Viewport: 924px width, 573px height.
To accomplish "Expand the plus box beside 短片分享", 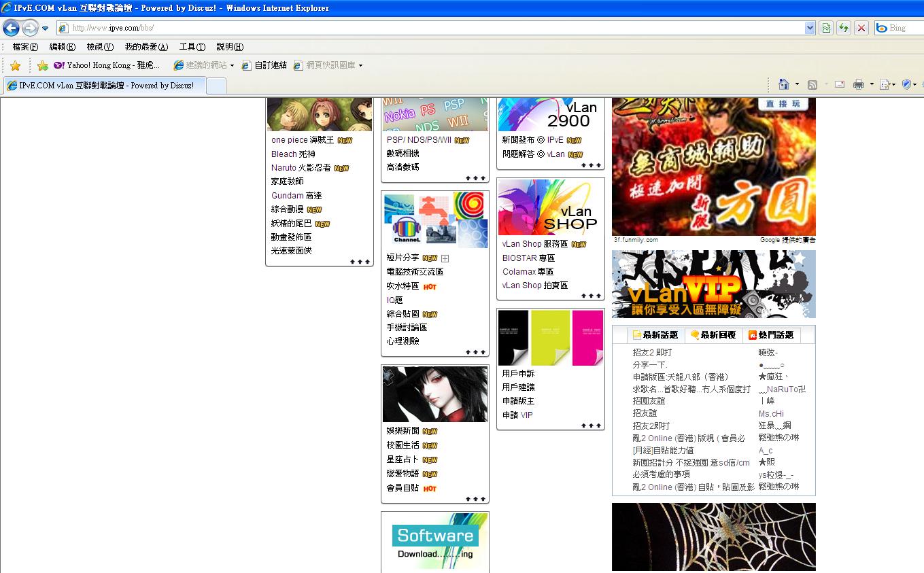I will coord(445,258).
